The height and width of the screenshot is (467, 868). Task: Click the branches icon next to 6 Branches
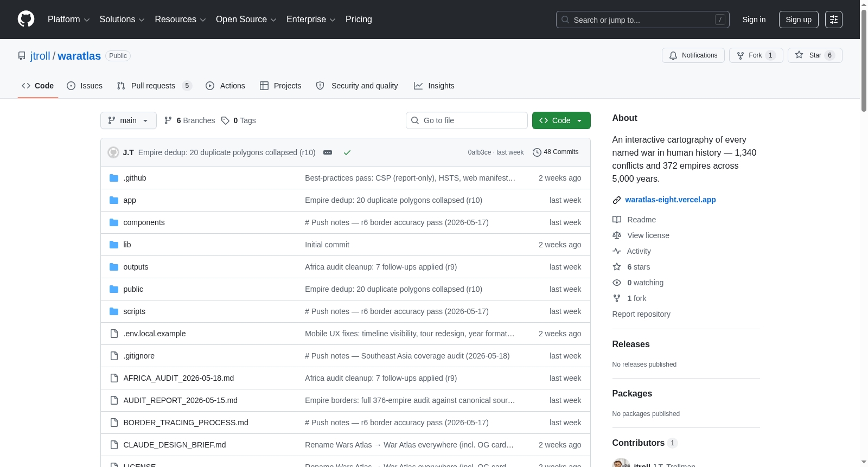[x=168, y=120]
